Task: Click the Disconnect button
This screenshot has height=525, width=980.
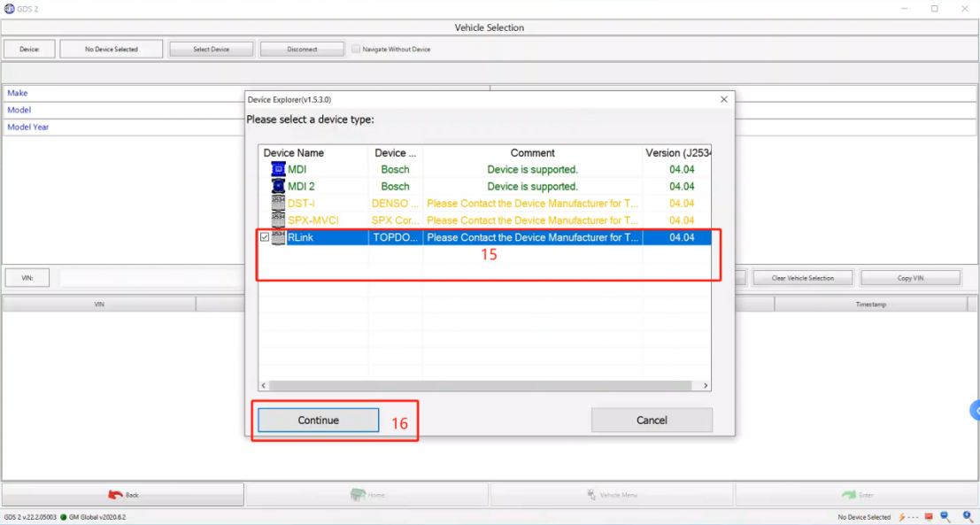Action: click(x=302, y=50)
